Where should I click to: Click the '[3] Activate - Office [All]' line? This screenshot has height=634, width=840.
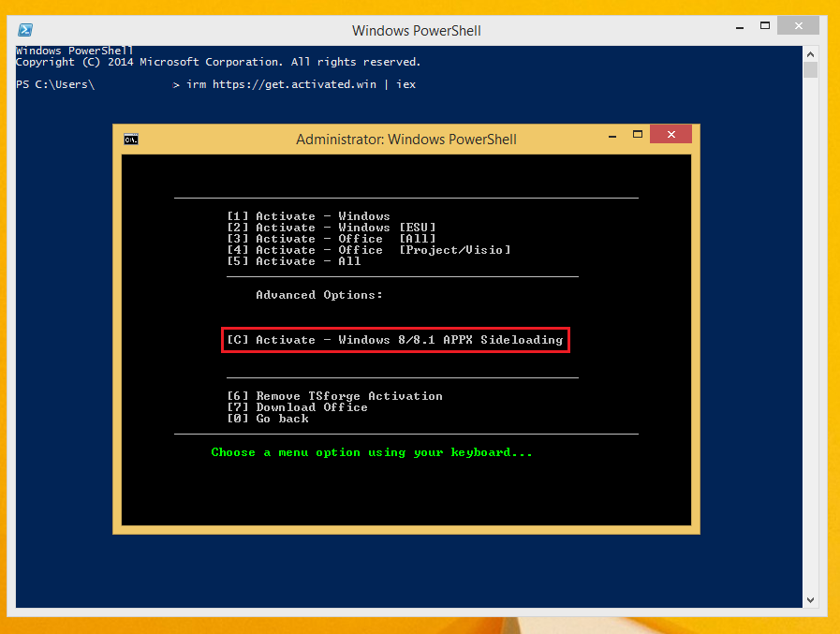[332, 239]
